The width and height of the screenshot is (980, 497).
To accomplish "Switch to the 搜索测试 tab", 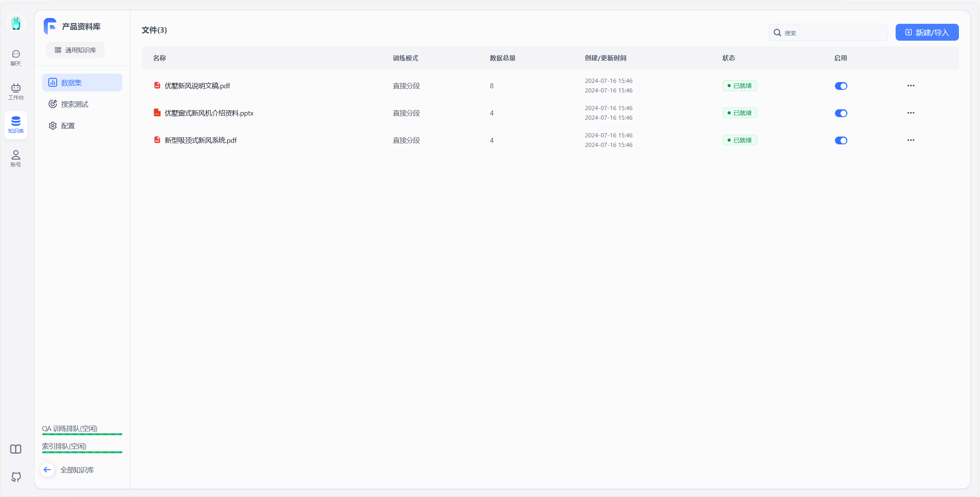I will pyautogui.click(x=74, y=104).
